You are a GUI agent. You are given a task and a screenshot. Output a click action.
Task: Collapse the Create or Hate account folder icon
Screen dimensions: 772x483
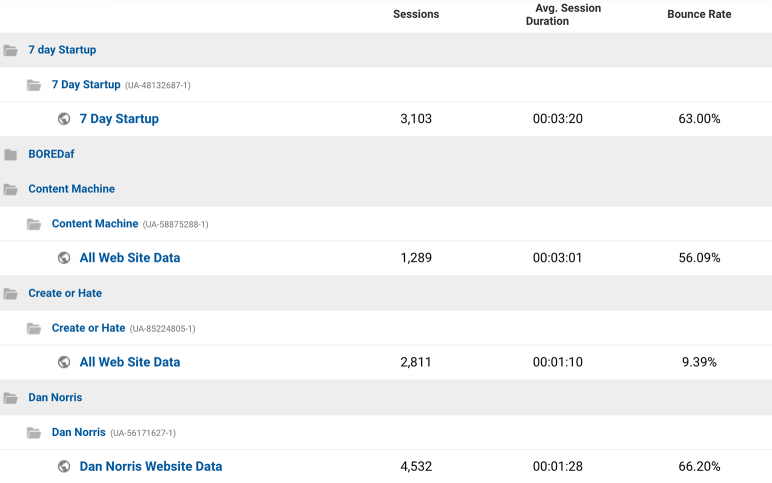(x=10, y=293)
